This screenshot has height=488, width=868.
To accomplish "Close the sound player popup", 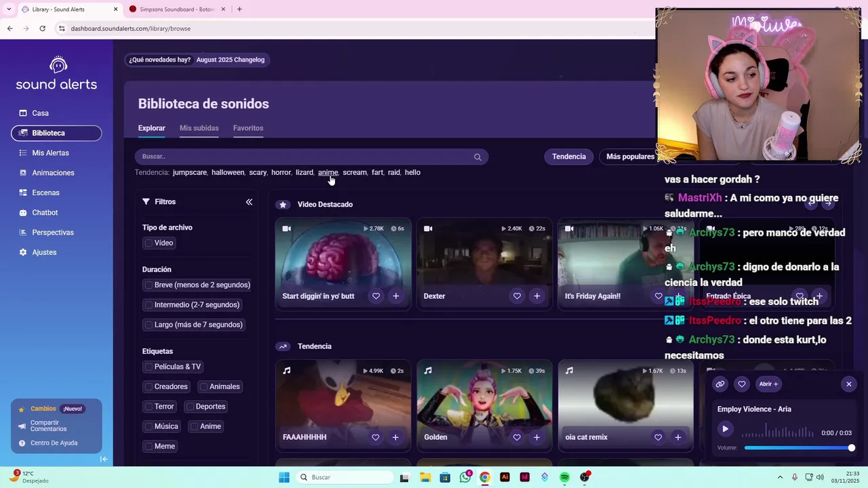I will pos(848,384).
